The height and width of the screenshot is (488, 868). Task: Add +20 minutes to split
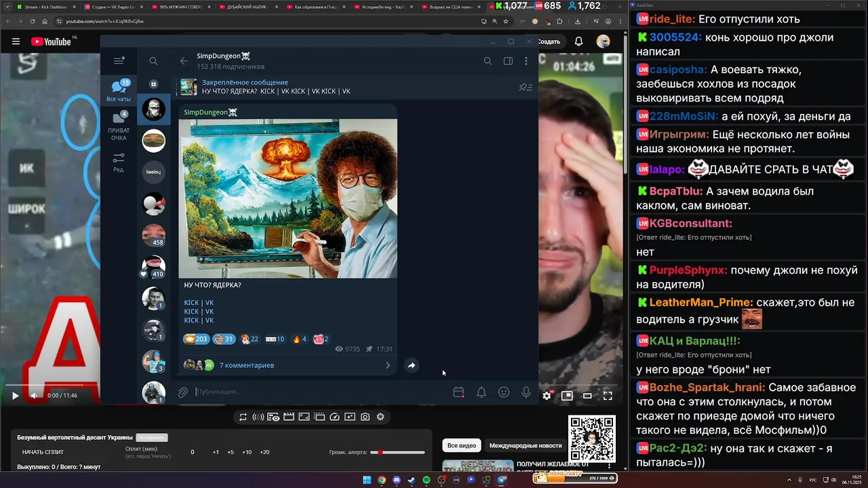coord(264,452)
